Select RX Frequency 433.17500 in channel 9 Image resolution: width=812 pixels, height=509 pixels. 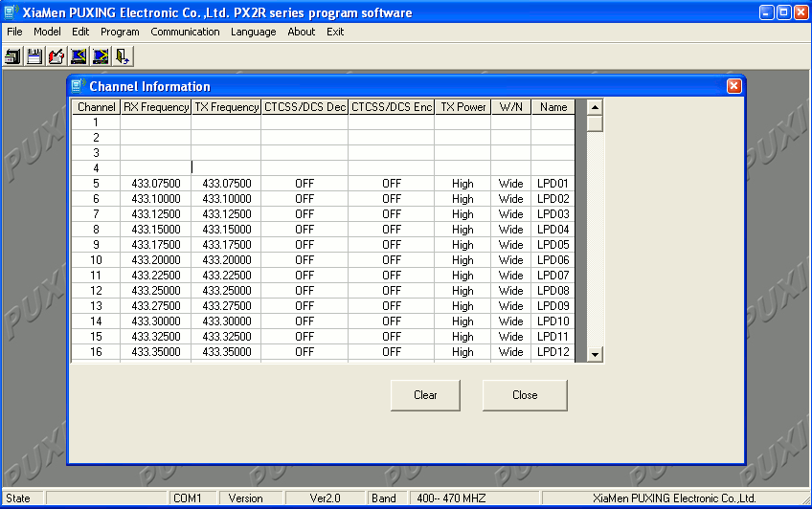pyautogui.click(x=156, y=245)
